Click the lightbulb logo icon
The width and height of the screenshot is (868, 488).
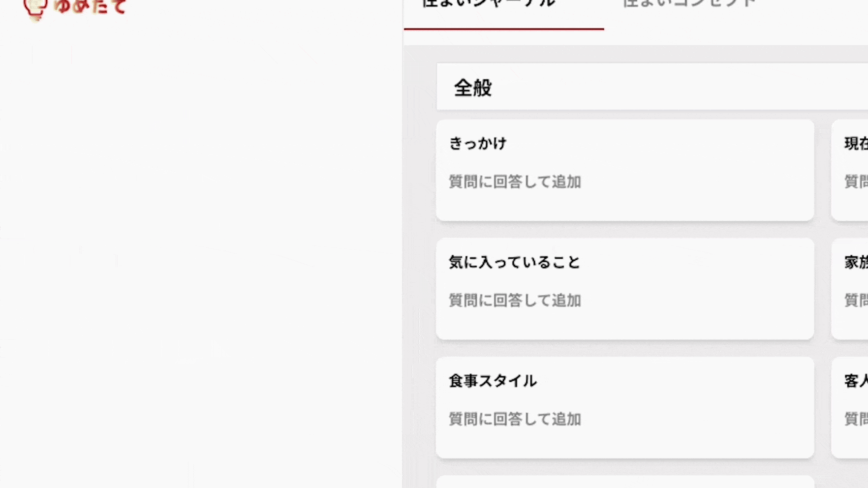point(35,8)
